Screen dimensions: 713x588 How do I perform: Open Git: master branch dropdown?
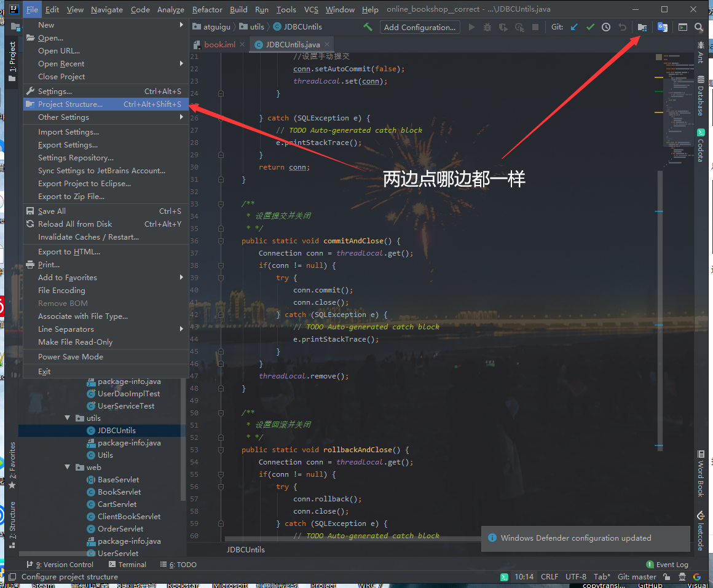pos(637,577)
